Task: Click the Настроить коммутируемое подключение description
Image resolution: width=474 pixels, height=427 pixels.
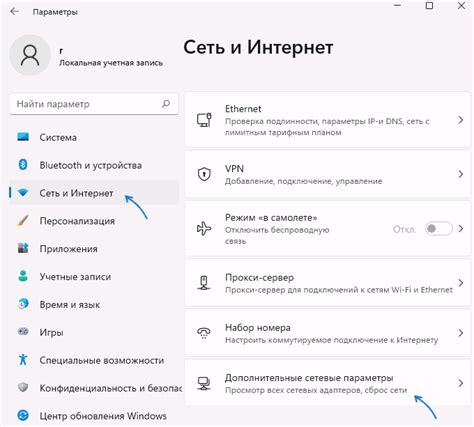Action: pyautogui.click(x=332, y=340)
